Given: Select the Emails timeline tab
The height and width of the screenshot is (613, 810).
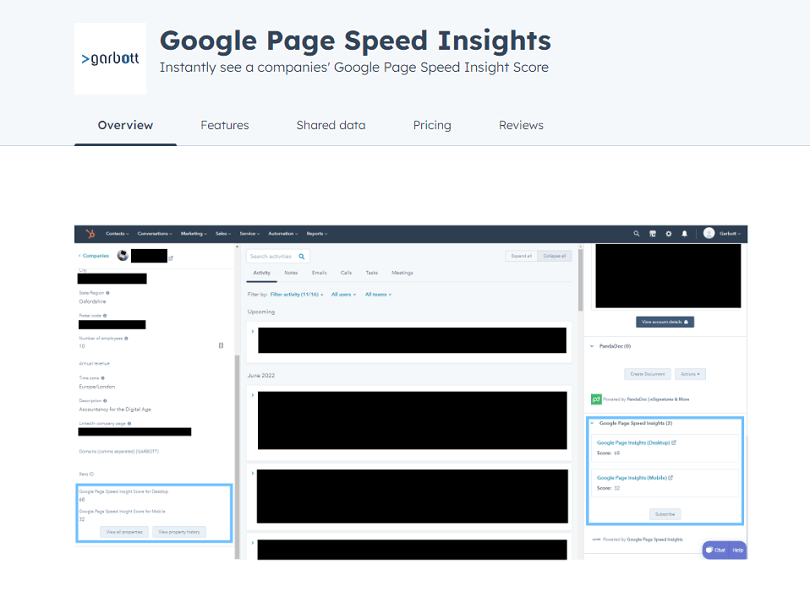Looking at the screenshot, I should coord(319,273).
